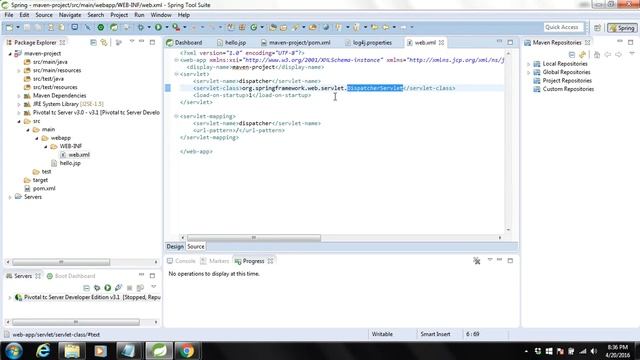Collapse the maven-project tree node
640x360 pixels.
click(x=10, y=53)
